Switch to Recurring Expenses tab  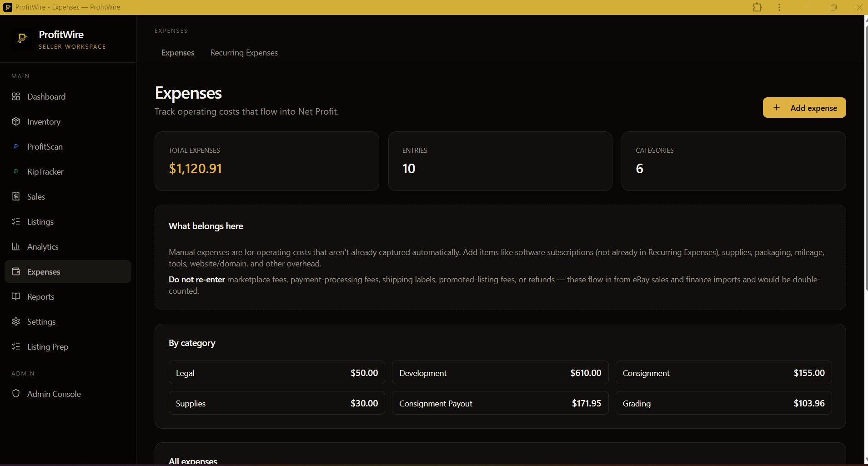coord(244,53)
